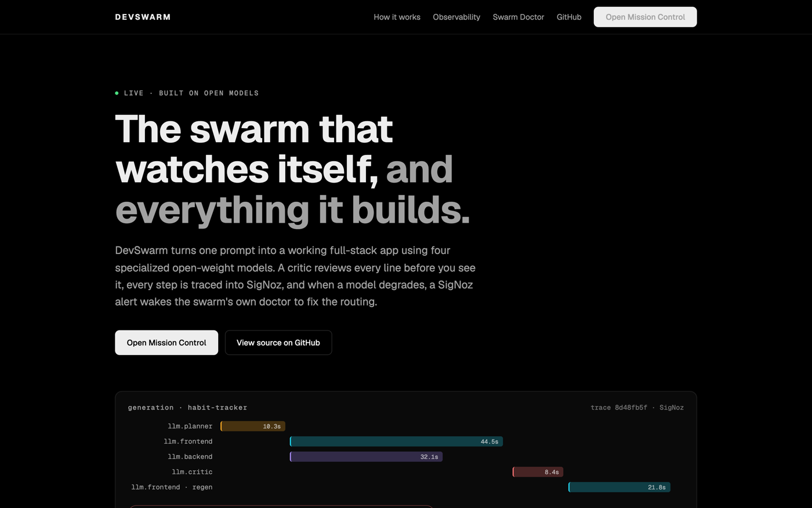This screenshot has width=812, height=508.
Task: Open the How it works nav link
Action: [397, 17]
